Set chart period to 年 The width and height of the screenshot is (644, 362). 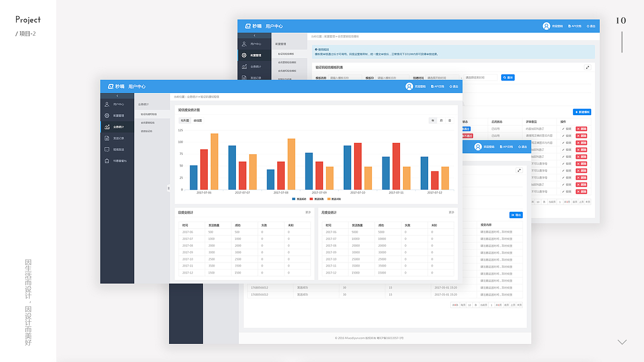click(433, 121)
